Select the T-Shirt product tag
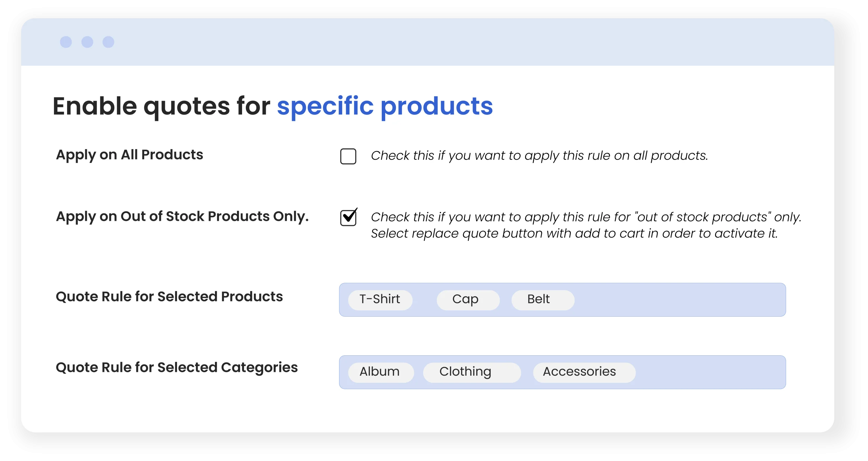This screenshot has width=868, height=461. click(x=380, y=300)
